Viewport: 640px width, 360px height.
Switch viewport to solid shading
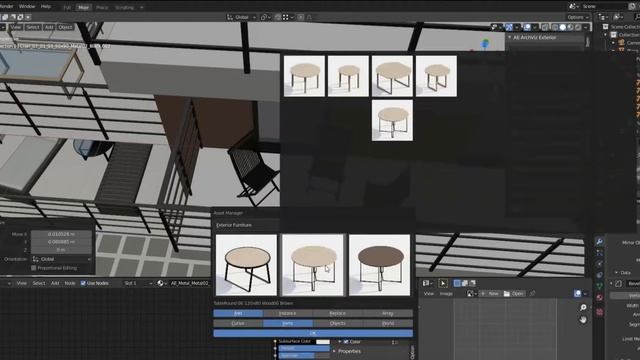pos(563,27)
